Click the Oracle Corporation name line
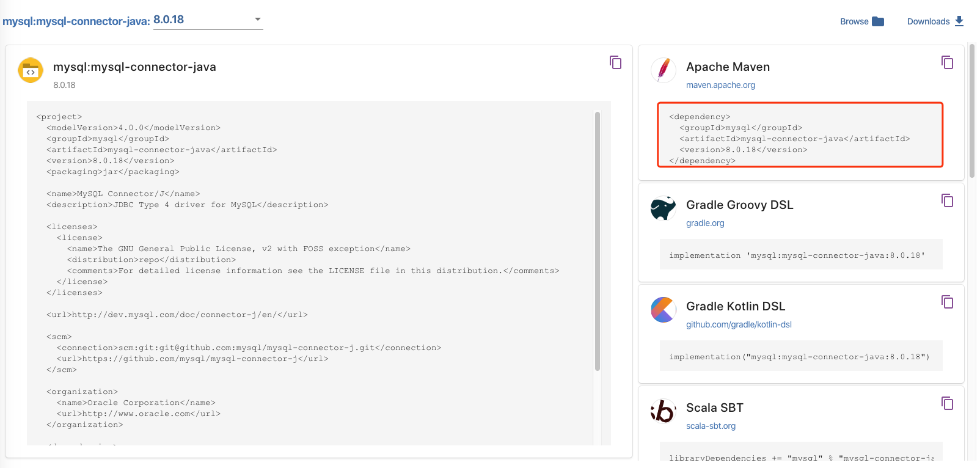Screen dimensions: 980x468 (x=136, y=403)
